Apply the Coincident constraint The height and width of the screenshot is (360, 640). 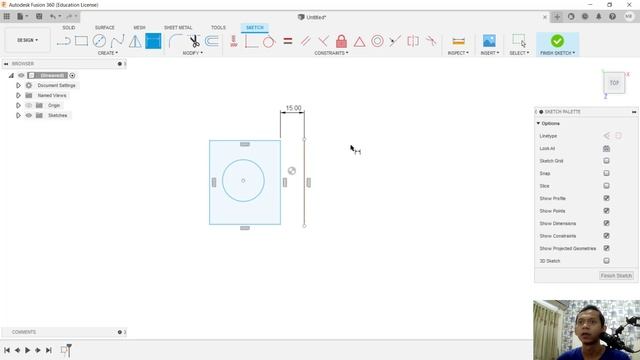251,41
